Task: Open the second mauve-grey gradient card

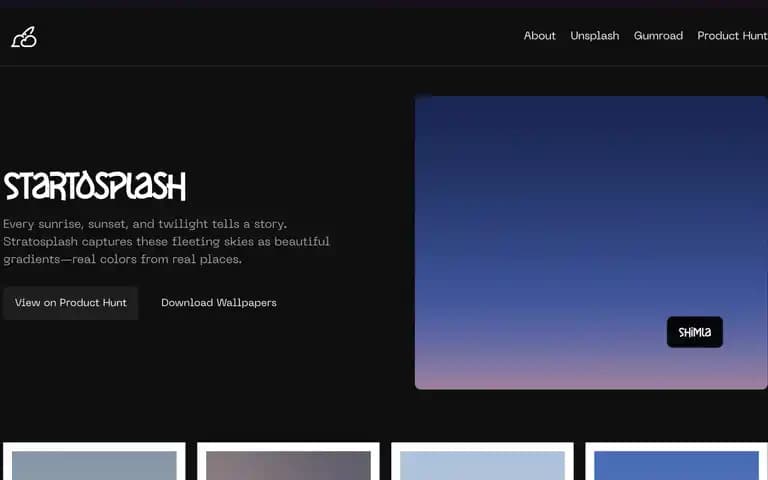Action: pyautogui.click(x=288, y=461)
